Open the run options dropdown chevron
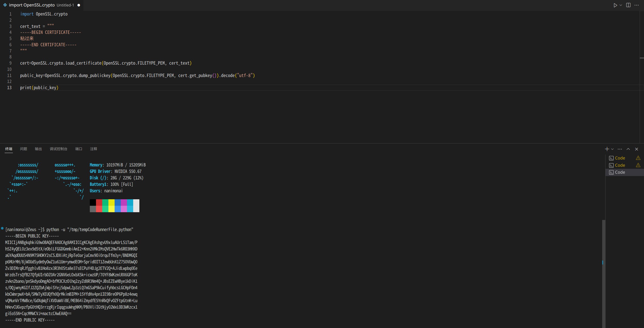This screenshot has height=328, width=644. 621,5
